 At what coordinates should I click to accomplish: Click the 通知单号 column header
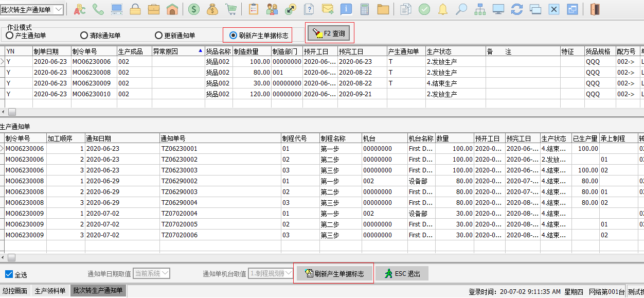220,138
